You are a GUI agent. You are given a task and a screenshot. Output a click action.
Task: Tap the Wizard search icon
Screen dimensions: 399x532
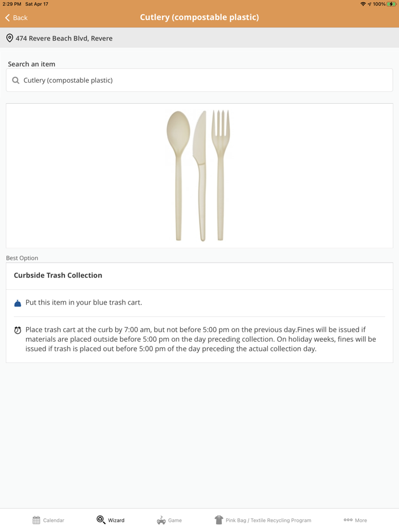[101, 520]
